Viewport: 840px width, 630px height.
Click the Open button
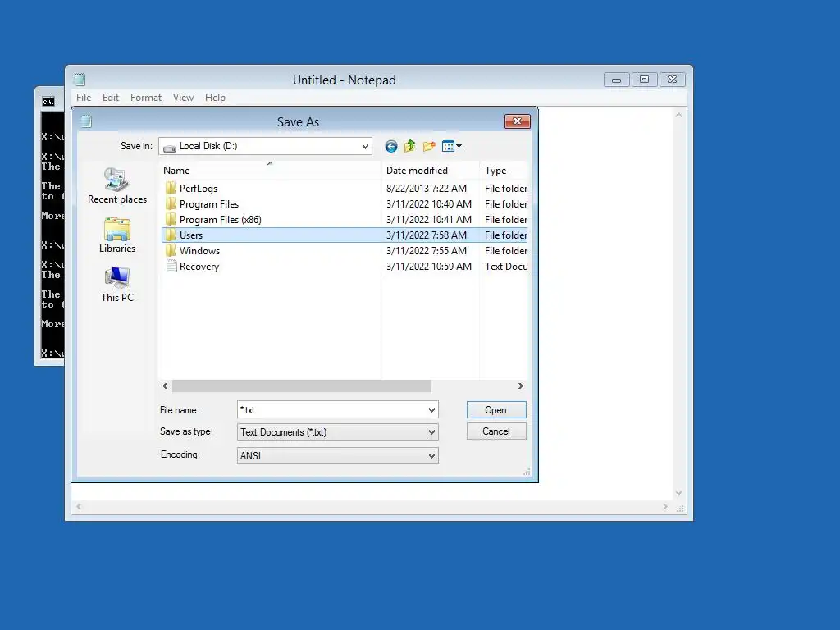click(496, 410)
